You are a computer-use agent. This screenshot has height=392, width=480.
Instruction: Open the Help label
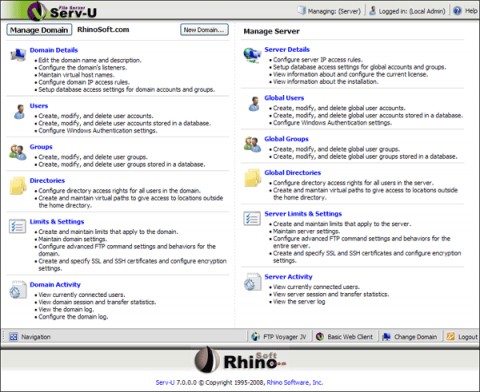(471, 11)
